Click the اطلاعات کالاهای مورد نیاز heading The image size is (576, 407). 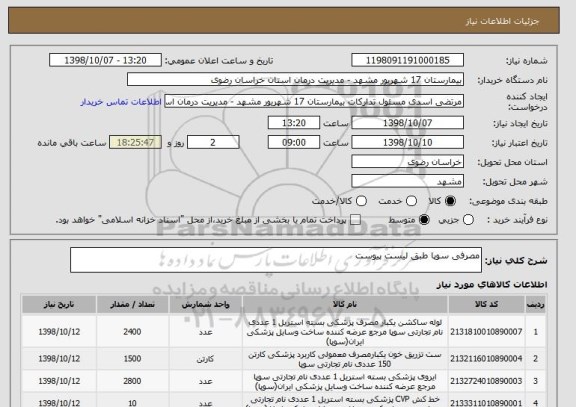492,285
